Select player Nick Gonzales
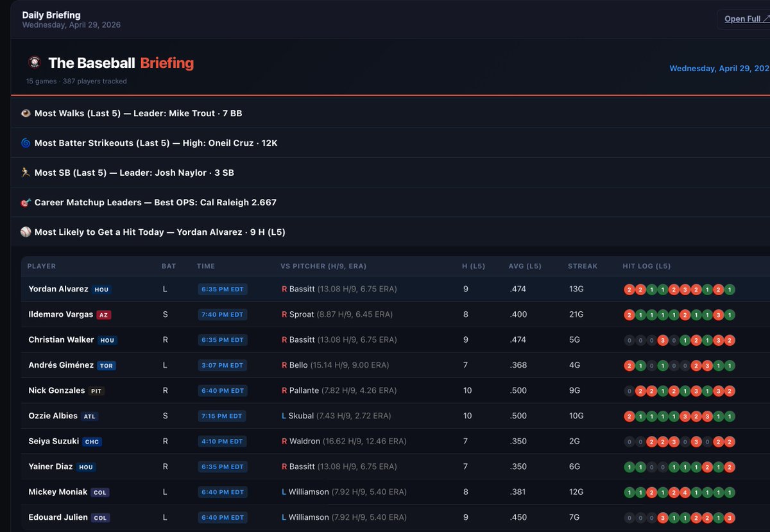 click(56, 390)
